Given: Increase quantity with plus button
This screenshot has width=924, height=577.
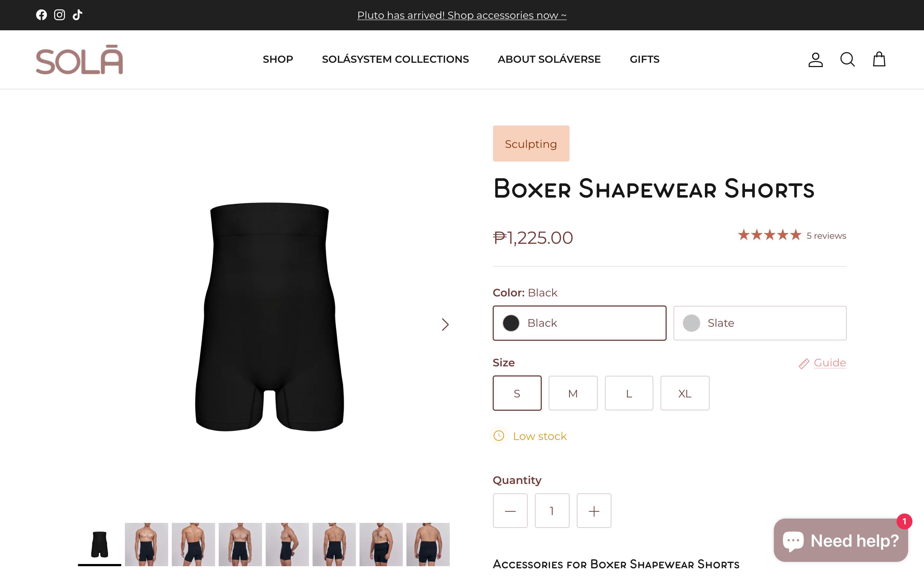Looking at the screenshot, I should click(x=594, y=511).
